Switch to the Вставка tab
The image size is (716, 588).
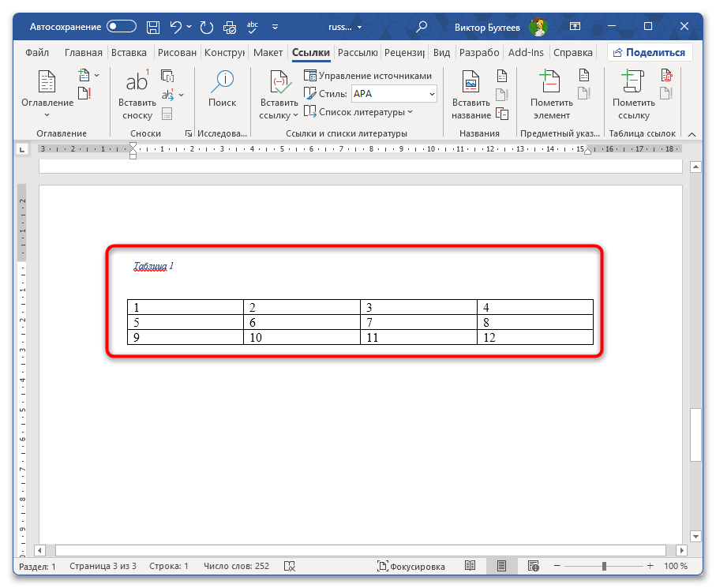click(x=129, y=53)
